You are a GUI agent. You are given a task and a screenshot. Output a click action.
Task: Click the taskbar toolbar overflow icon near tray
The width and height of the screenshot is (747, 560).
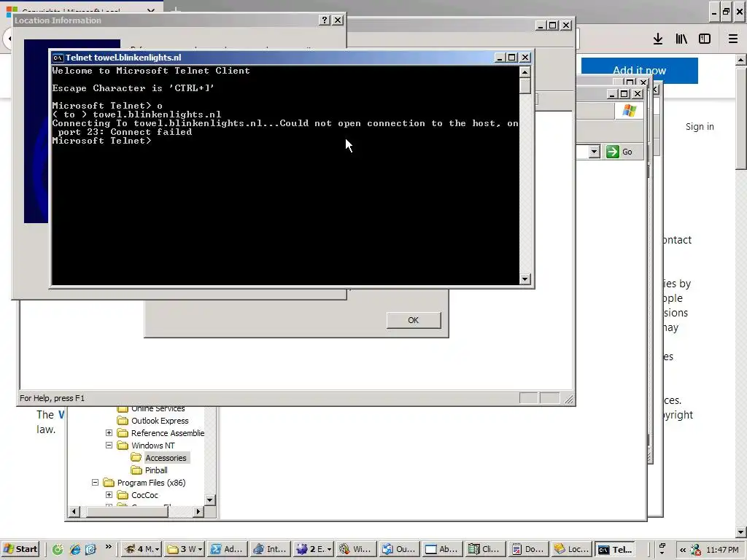click(662, 549)
